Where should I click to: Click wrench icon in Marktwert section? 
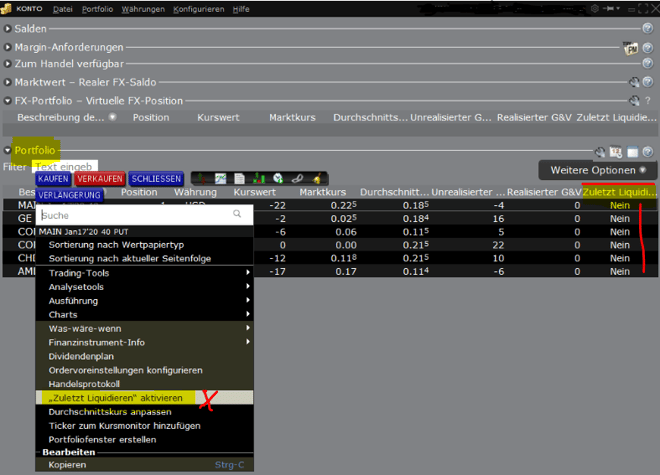click(x=633, y=82)
